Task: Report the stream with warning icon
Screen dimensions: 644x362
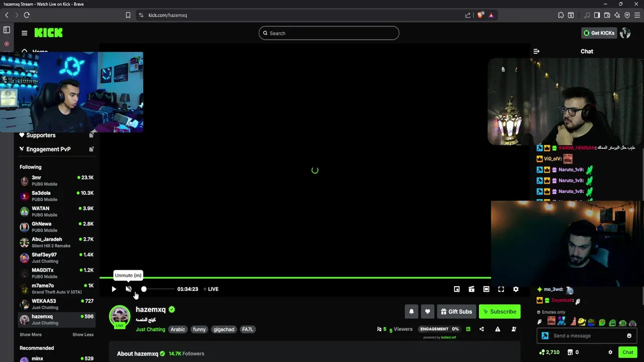Action: pyautogui.click(x=498, y=329)
